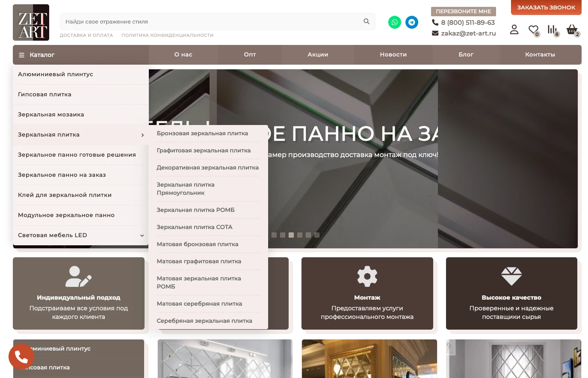
Task: Expand the Световая мебель LED category
Action: tap(142, 235)
